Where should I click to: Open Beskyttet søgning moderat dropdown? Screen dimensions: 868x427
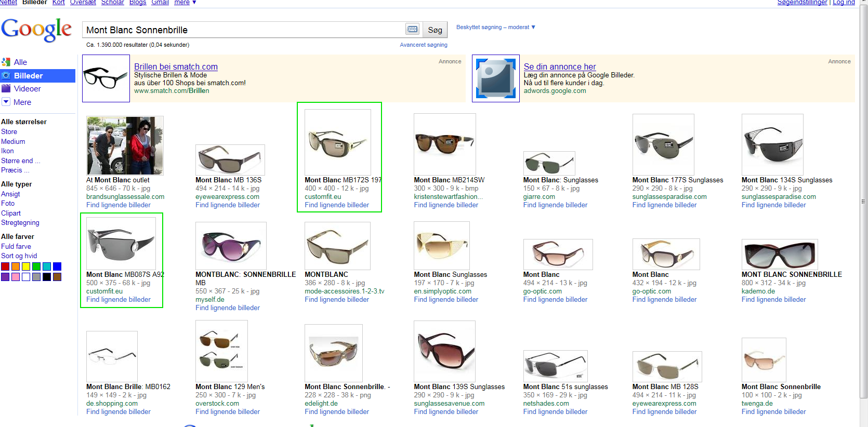[x=496, y=27]
